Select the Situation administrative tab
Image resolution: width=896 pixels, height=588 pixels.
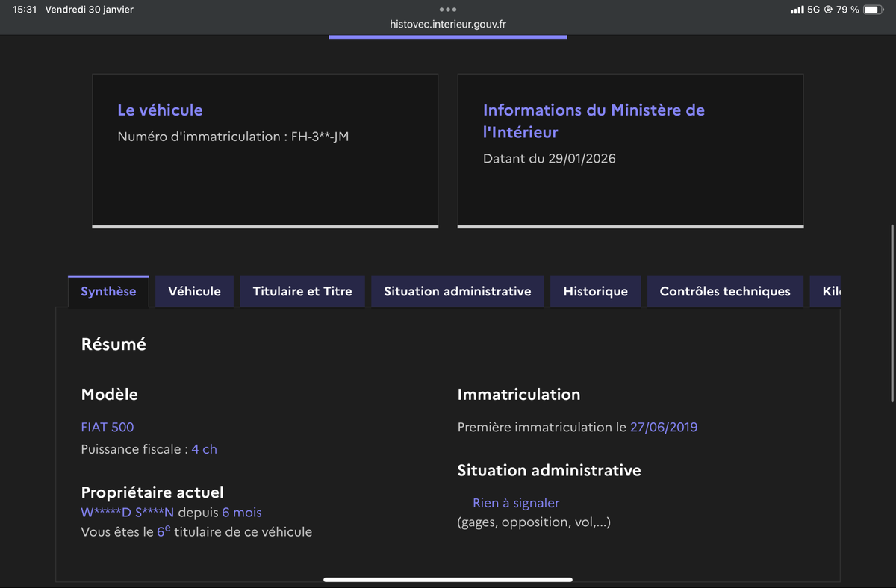point(457,291)
